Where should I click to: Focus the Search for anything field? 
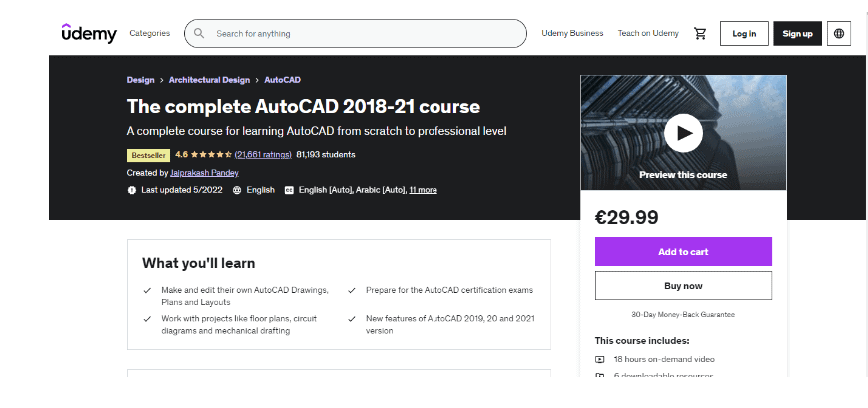pos(356,33)
